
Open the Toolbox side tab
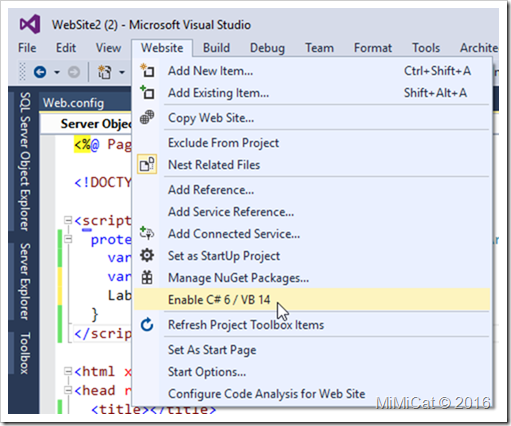click(25, 353)
